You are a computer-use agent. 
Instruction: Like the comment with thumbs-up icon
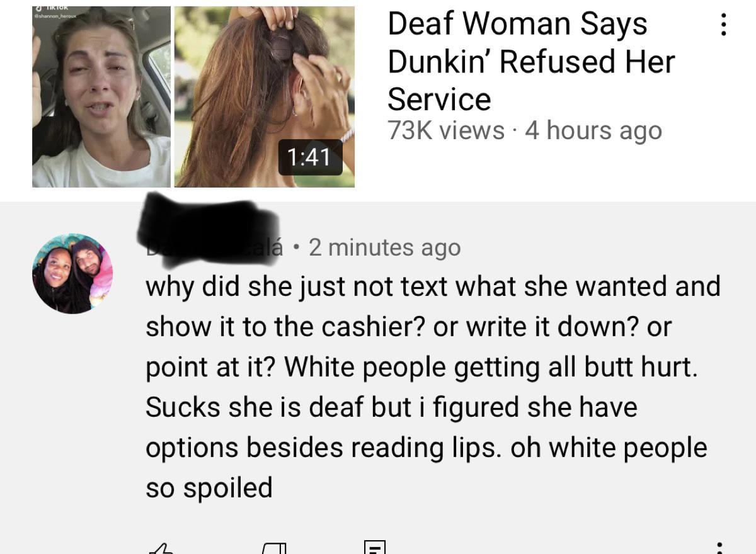click(x=161, y=548)
